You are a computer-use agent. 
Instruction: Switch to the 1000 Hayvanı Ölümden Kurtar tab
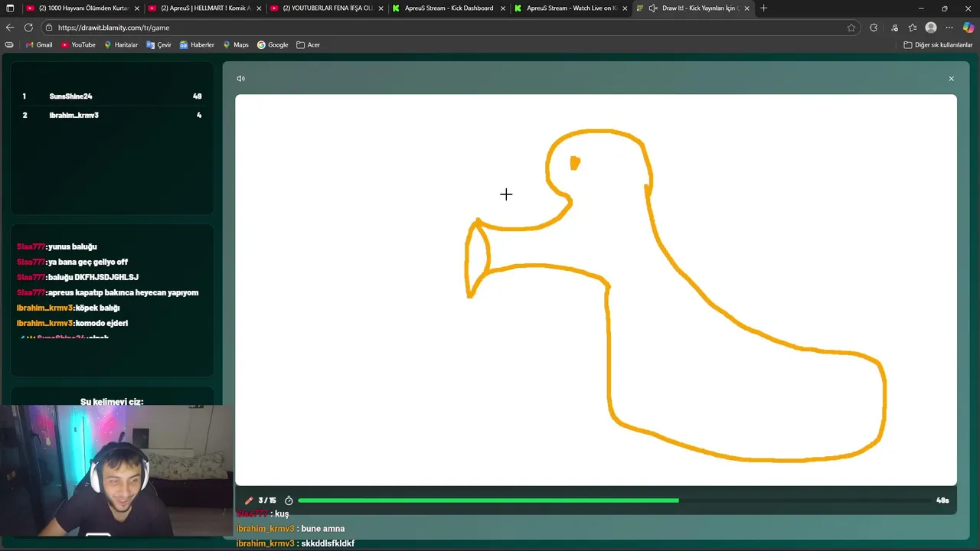point(82,8)
